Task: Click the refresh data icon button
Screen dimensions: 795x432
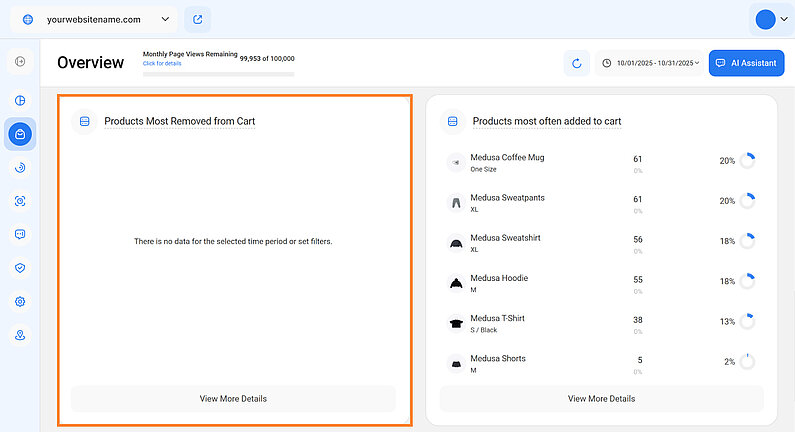Action: (576, 63)
